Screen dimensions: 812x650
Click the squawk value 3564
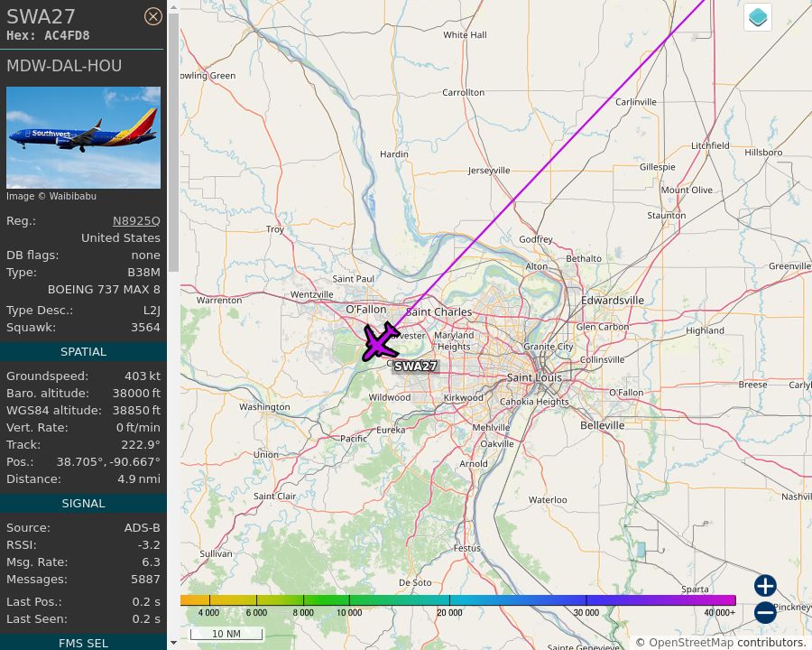(x=145, y=328)
